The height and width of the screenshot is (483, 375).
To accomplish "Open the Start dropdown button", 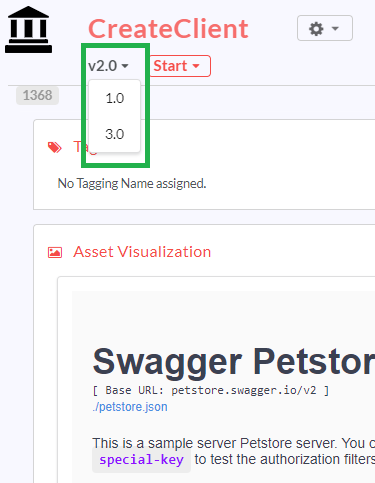I will click(x=180, y=66).
